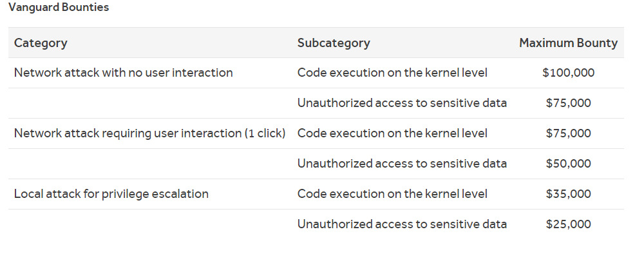Image resolution: width=644 pixels, height=254 pixels.
Task: Click first 'Code execution on the kernel level' cell
Action: pos(392,73)
